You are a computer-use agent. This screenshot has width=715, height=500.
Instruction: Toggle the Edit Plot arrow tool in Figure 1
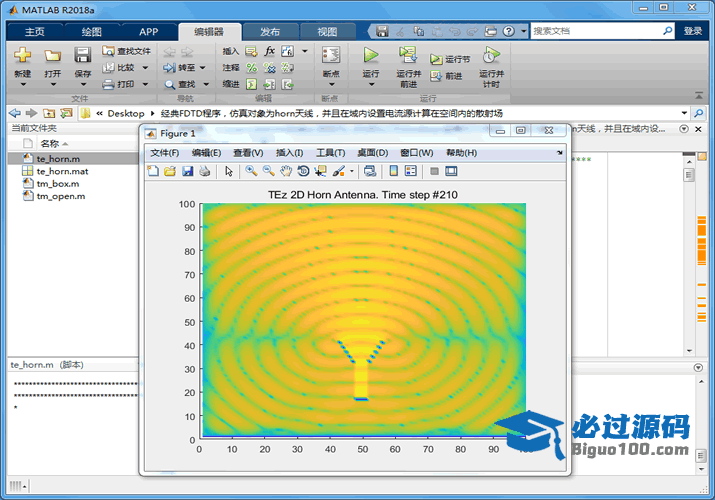pyautogui.click(x=228, y=171)
